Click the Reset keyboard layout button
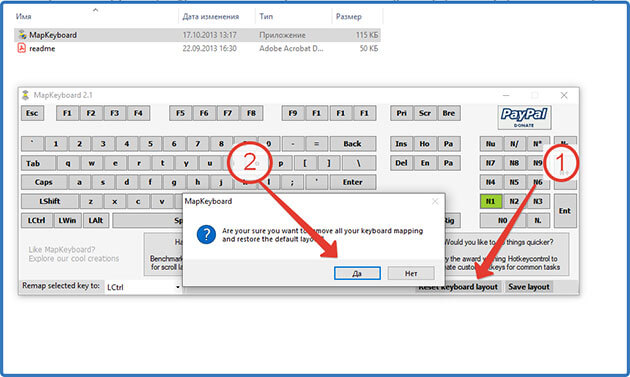Screen dimensions: 630x377 (458, 287)
